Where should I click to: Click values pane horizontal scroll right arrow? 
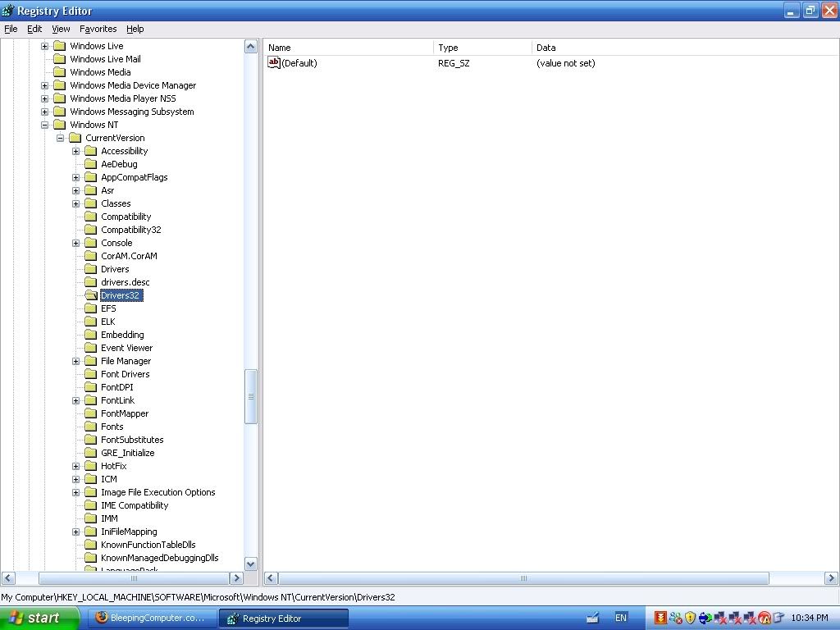(831, 578)
